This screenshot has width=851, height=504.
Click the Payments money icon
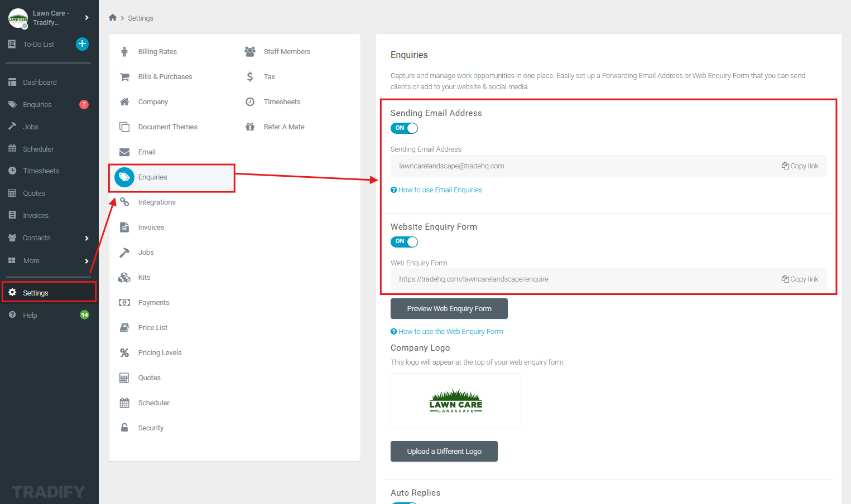124,302
